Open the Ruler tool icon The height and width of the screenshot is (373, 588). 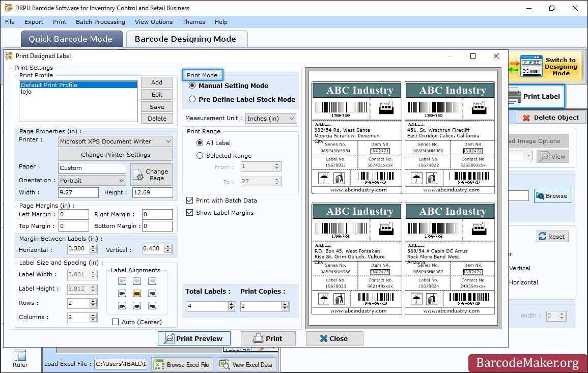coord(20,355)
